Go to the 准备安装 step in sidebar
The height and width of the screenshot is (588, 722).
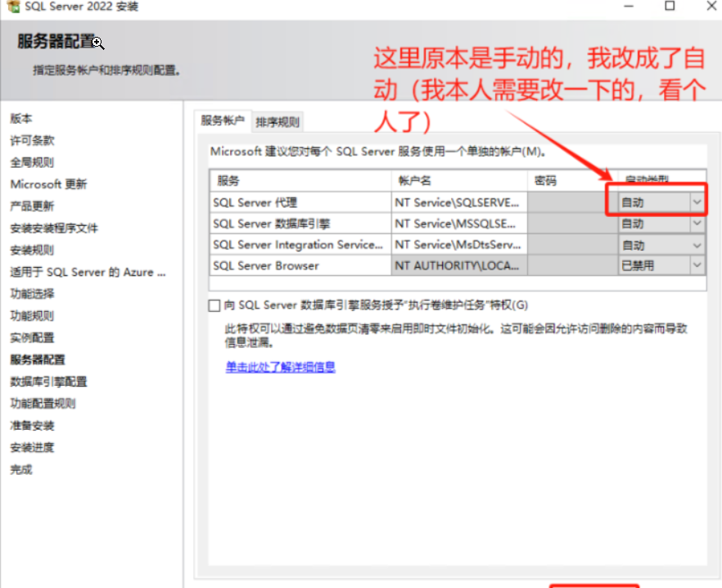coord(32,425)
